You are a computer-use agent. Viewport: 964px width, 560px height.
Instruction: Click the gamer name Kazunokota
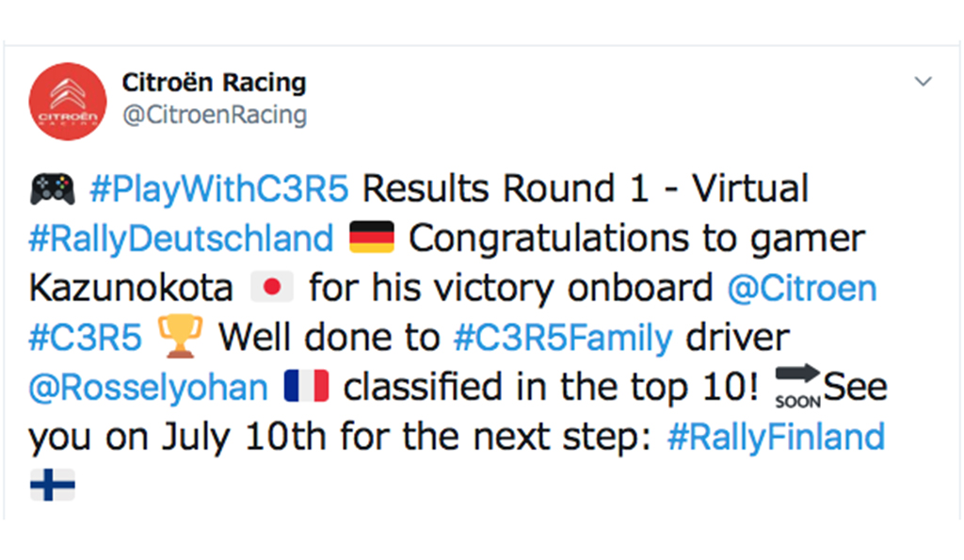131,288
